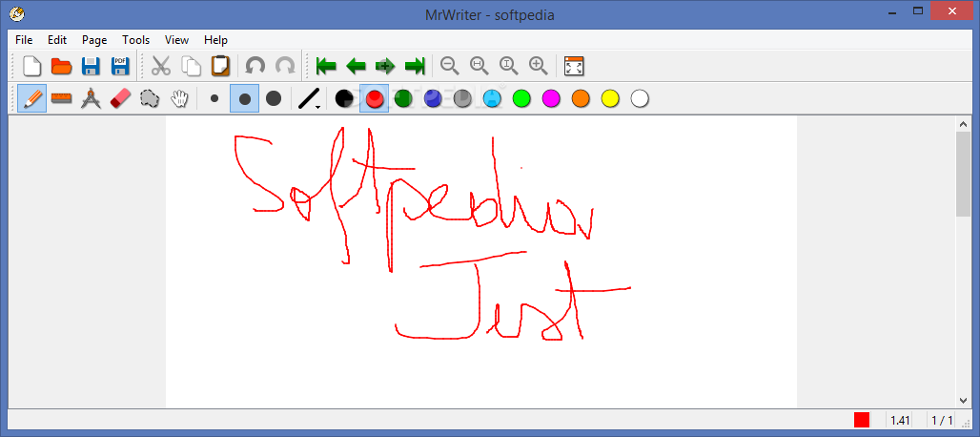Screen dimensions: 980x437
Task: Cut the selection with the scissors icon
Action: [x=161, y=66]
